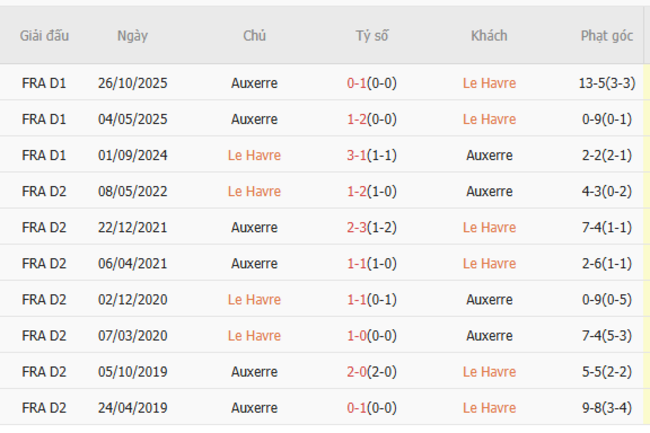
Task: Click the Khách column header
Action: tap(489, 36)
